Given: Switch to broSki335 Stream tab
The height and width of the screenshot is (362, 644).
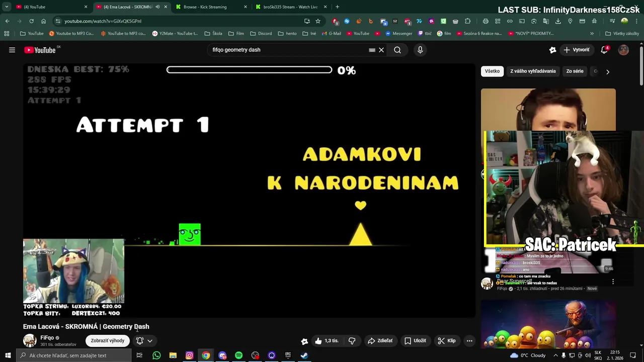Looking at the screenshot, I should click(289, 7).
